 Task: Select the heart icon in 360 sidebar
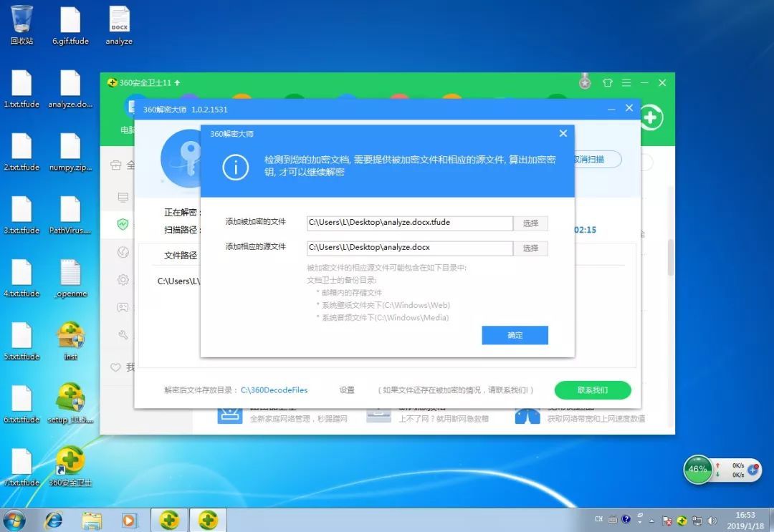pyautogui.click(x=115, y=367)
